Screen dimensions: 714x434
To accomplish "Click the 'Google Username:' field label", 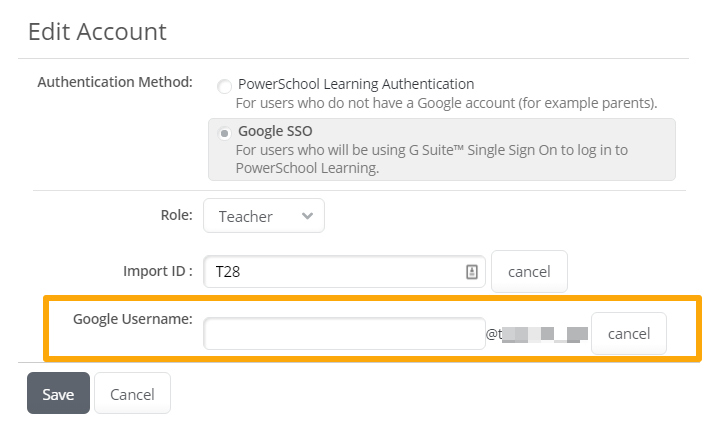I will pyautogui.click(x=133, y=319).
